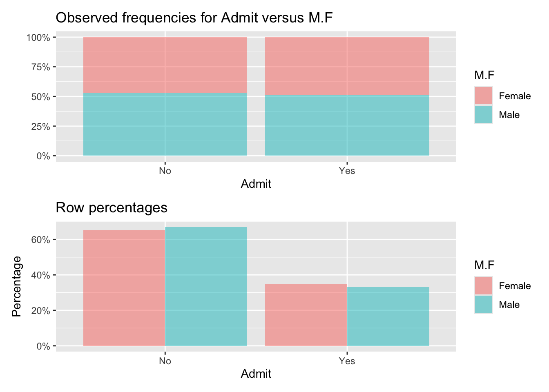This screenshot has height=392, width=549.
Task: Click the 75% y-axis tick label
Action: click(x=40, y=67)
